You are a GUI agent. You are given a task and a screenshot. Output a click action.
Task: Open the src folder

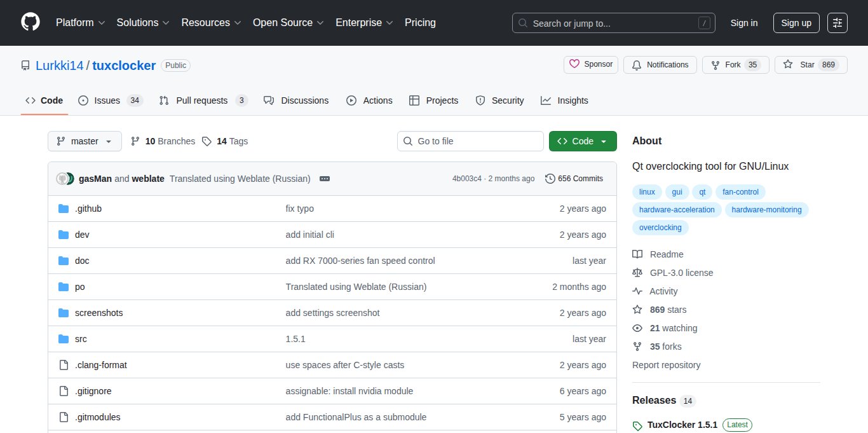point(81,339)
